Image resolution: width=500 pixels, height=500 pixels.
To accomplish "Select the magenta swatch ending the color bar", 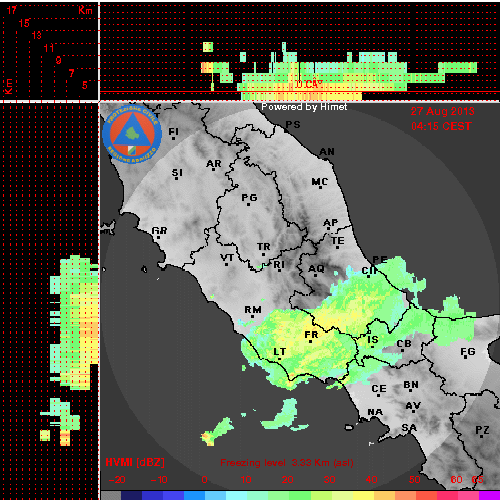I will point(489,495).
